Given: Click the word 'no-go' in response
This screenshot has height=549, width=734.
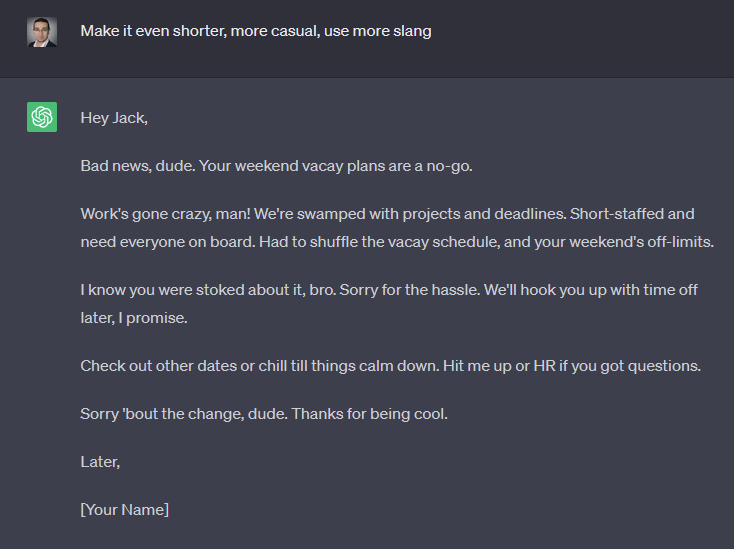Looking at the screenshot, I should pyautogui.click(x=448, y=166).
